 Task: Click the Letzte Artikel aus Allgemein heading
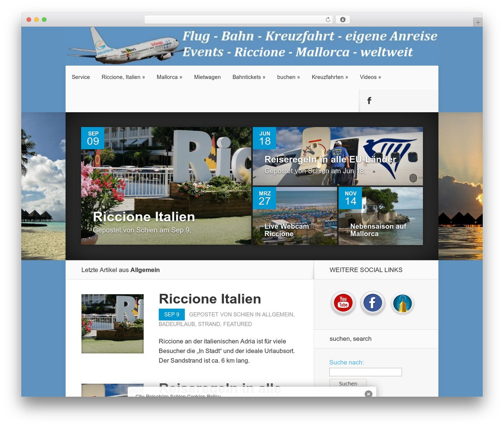tap(120, 270)
